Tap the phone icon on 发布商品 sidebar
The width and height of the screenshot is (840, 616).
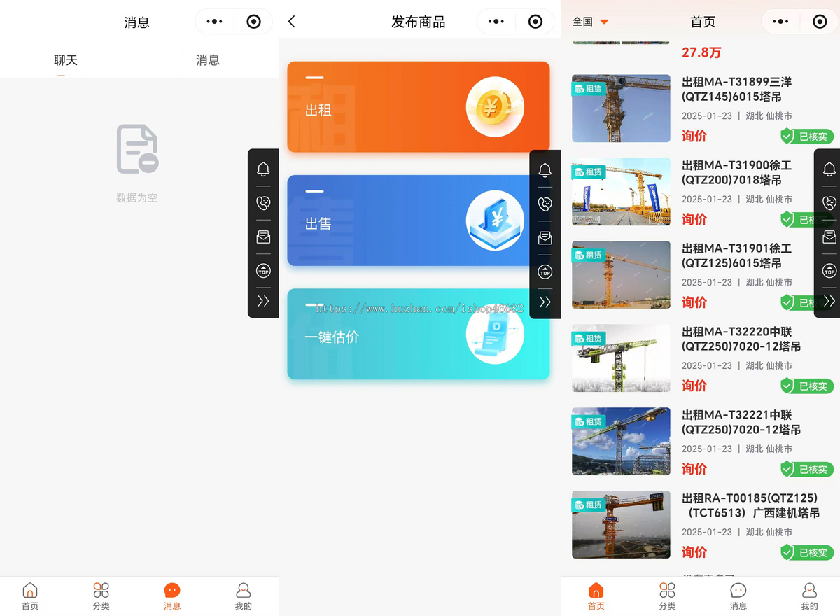(x=545, y=204)
